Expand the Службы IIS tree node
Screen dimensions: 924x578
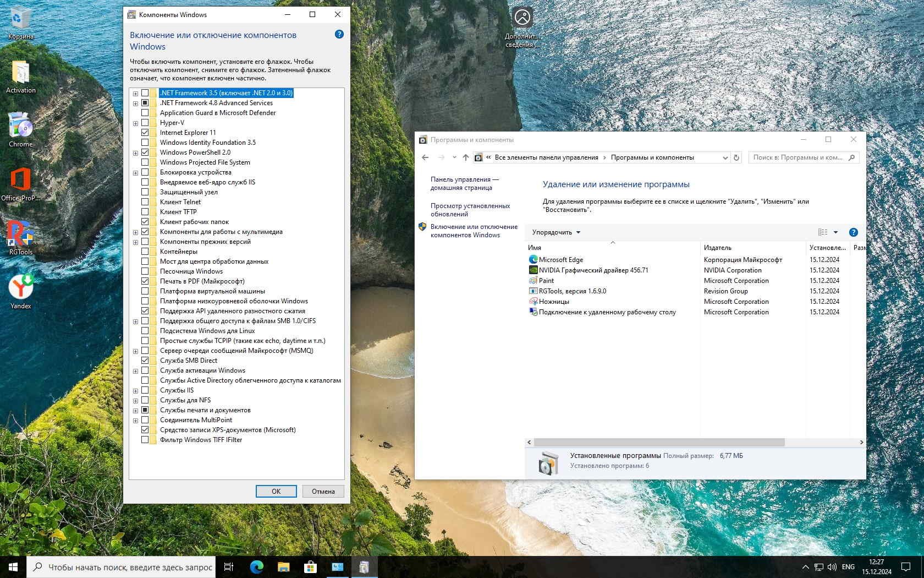[135, 391]
